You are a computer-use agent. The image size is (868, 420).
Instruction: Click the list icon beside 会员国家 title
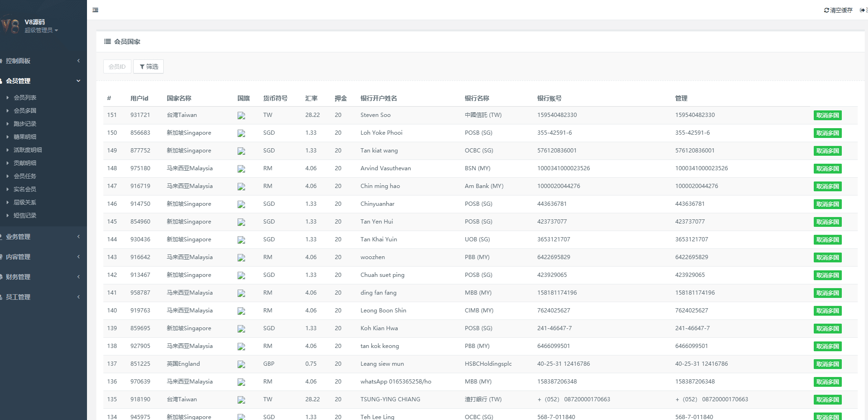108,42
